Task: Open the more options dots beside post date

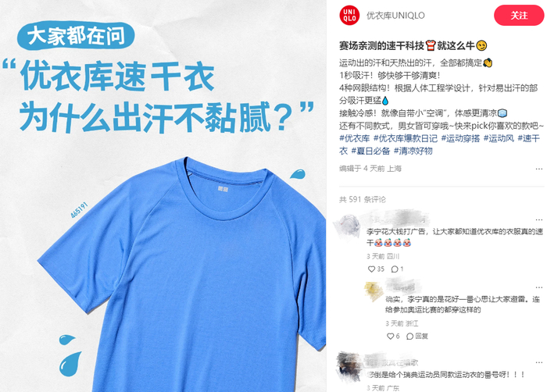Action: pos(539,169)
